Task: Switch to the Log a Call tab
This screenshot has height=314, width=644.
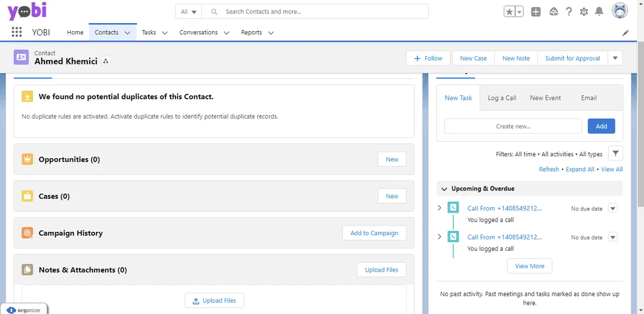Action: [x=502, y=98]
